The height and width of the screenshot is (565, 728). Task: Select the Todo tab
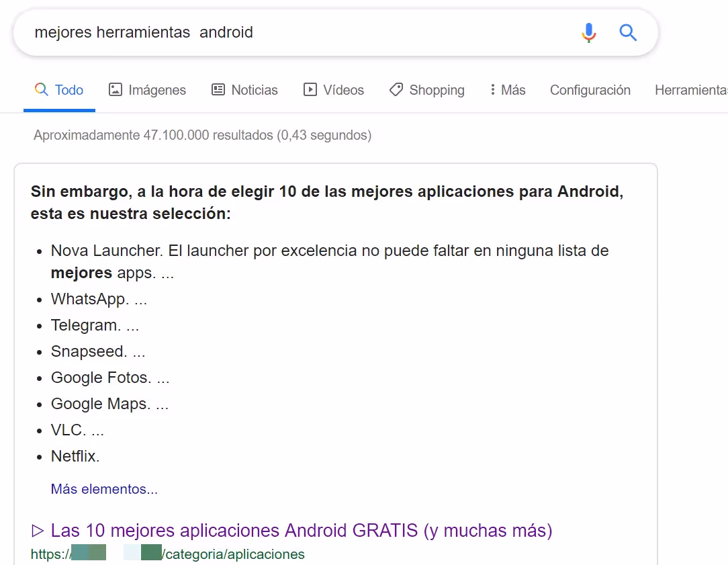coord(59,89)
